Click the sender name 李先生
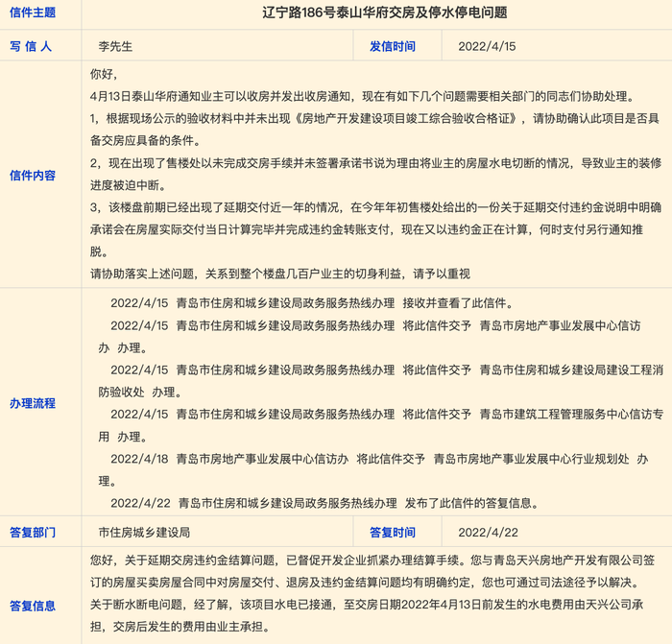 coord(115,46)
